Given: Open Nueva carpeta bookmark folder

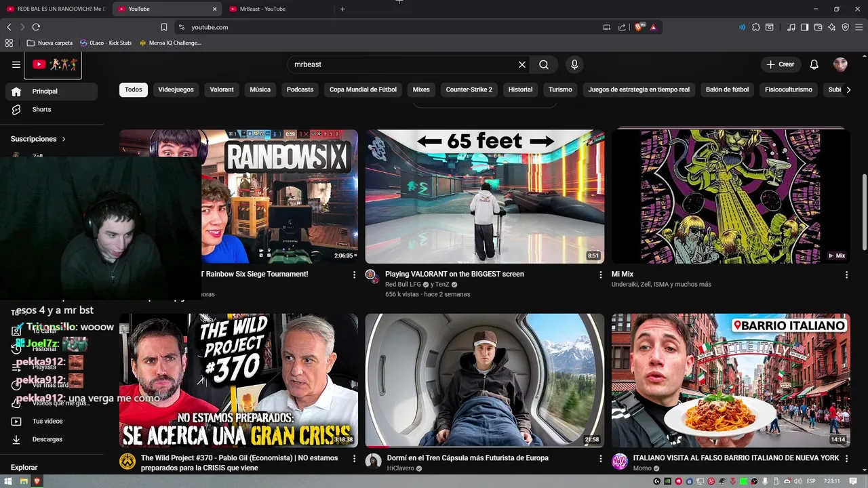Looking at the screenshot, I should click(50, 43).
